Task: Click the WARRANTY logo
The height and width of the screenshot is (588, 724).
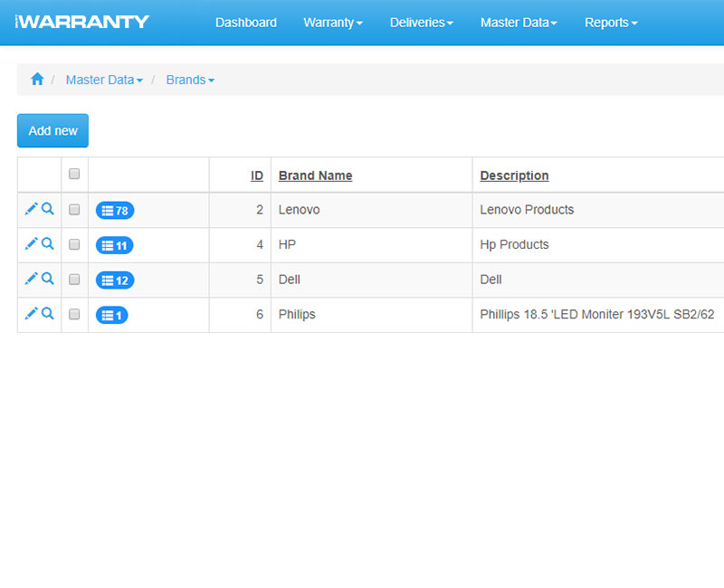Action: (82, 22)
